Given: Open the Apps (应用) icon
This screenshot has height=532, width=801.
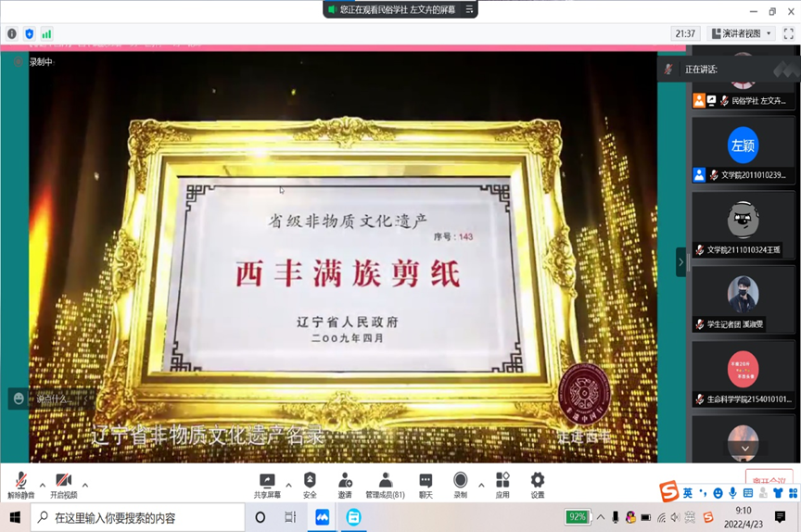Looking at the screenshot, I should (x=502, y=481).
